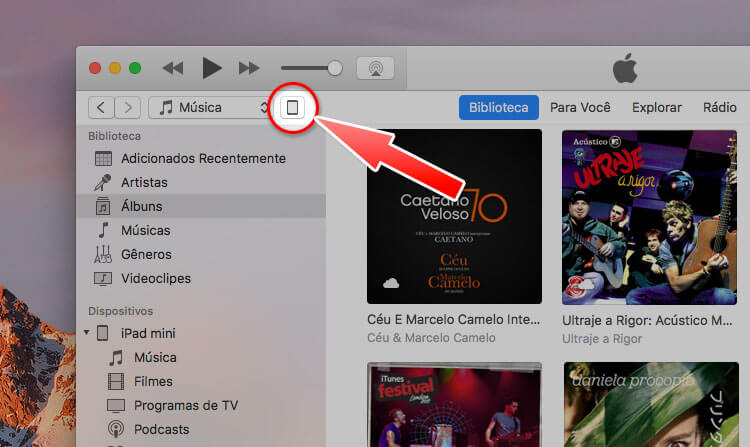
Task: Open the Explorar tab
Action: pyautogui.click(x=657, y=108)
